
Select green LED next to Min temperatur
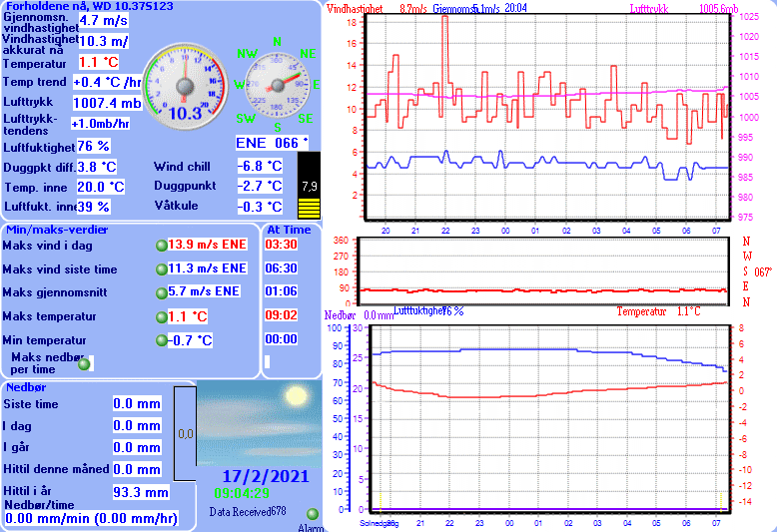tap(161, 341)
